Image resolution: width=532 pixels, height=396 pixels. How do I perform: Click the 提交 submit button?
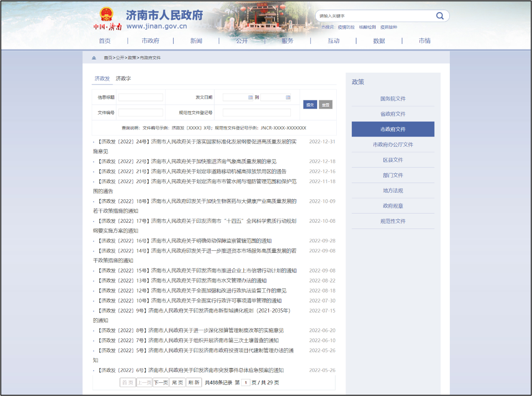[310, 105]
